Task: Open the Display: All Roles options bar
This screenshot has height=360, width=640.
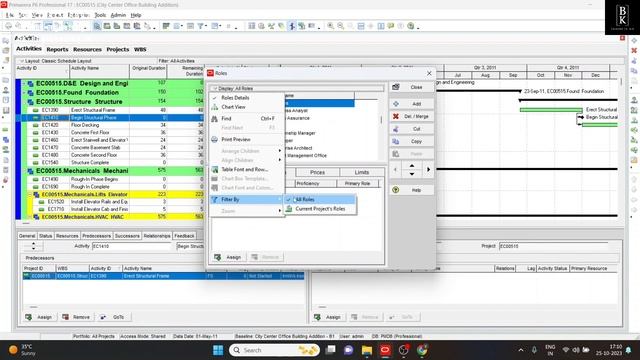Action: coord(297,89)
